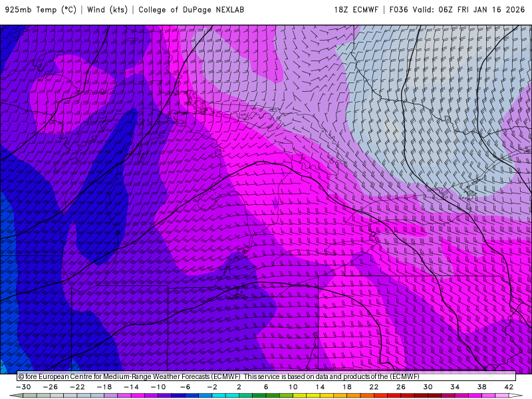The image size is (532, 399).
Task: Click the 26 value on the legend
Action: [x=401, y=387]
